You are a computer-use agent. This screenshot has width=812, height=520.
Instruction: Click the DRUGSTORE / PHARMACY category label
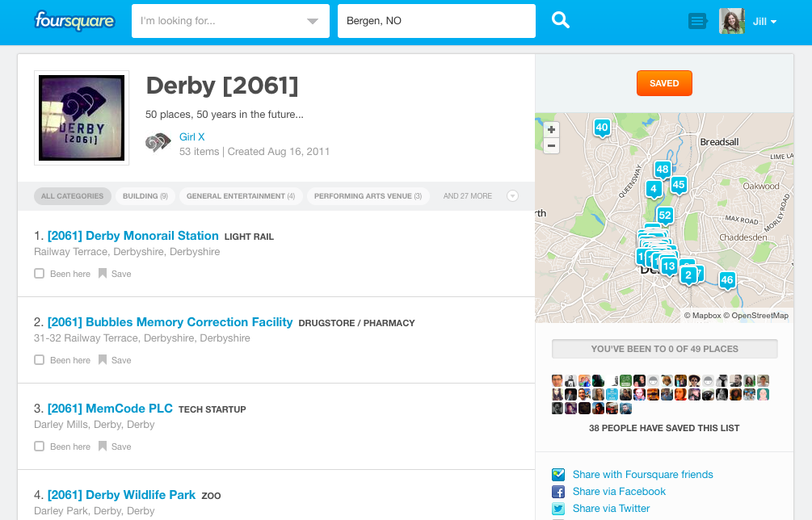pyautogui.click(x=357, y=323)
